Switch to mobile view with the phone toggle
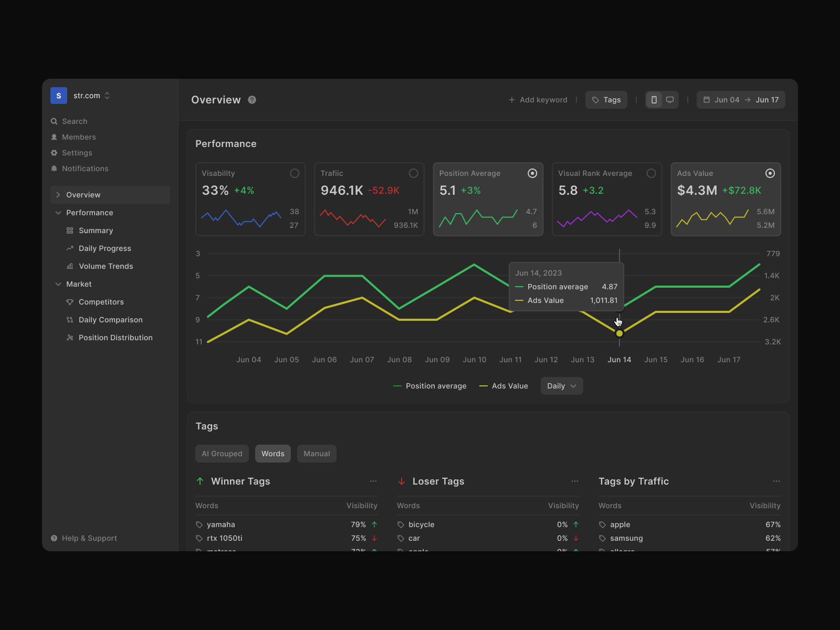Screen dimensions: 840x630 click(654, 100)
